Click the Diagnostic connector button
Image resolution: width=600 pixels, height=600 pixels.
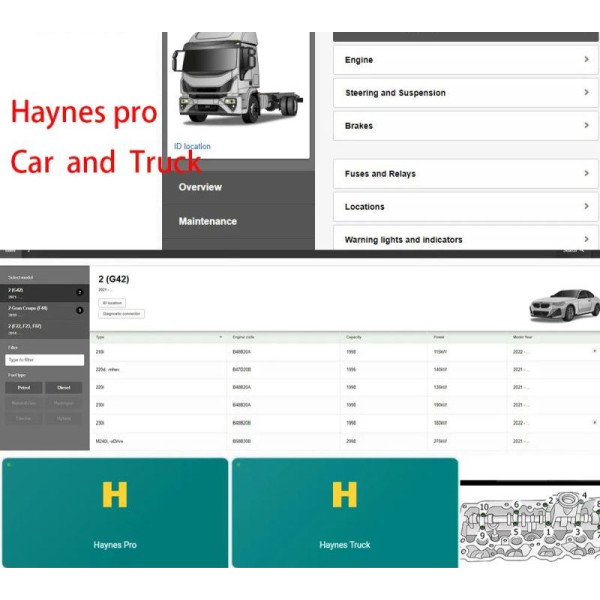coord(122,314)
